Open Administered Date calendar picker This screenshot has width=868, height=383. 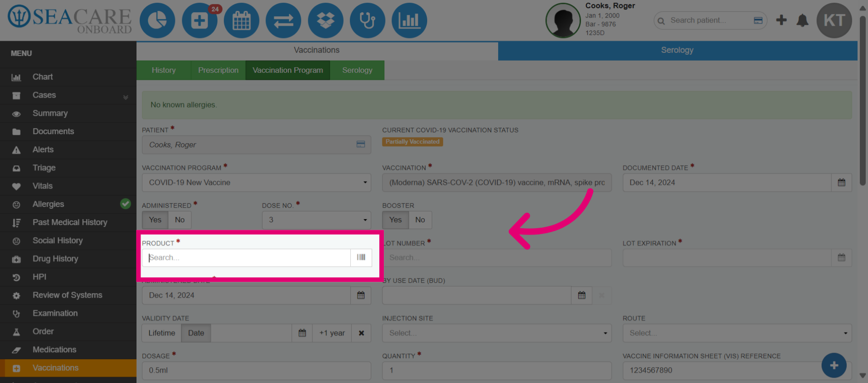361,295
